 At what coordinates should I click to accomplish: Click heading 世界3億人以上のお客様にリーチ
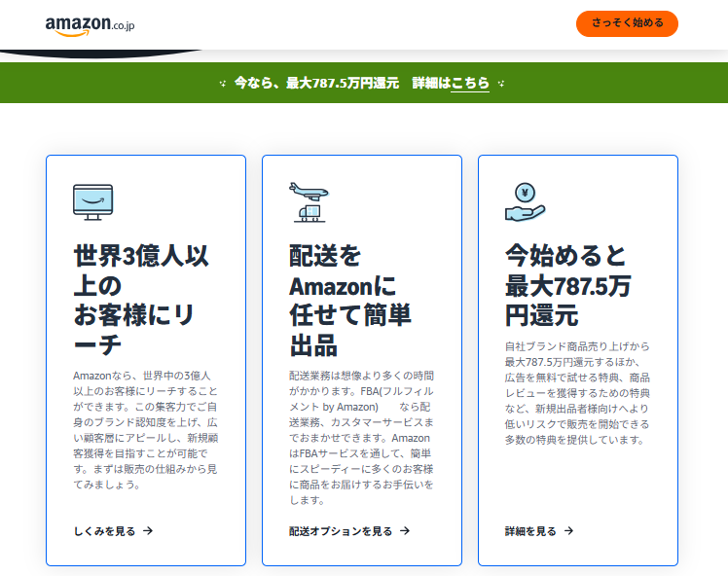coord(141,300)
